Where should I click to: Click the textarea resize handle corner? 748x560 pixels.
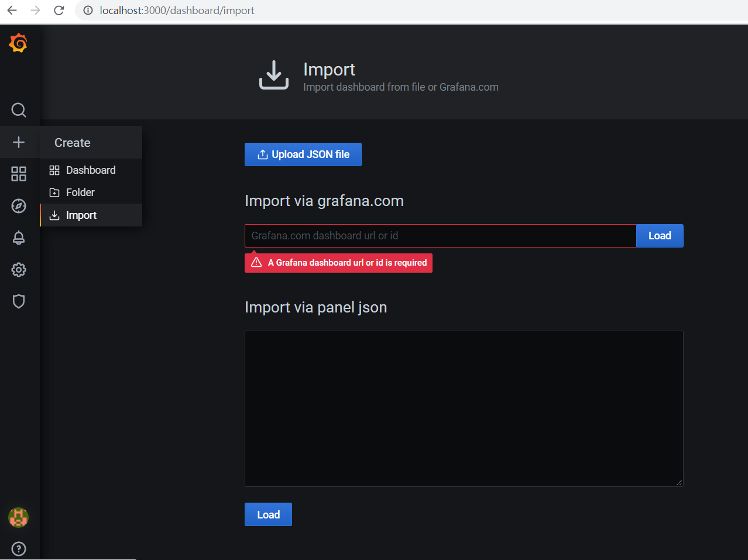(679, 482)
